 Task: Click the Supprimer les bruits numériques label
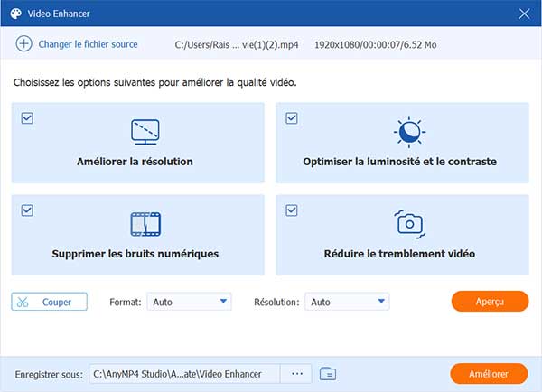coord(135,254)
